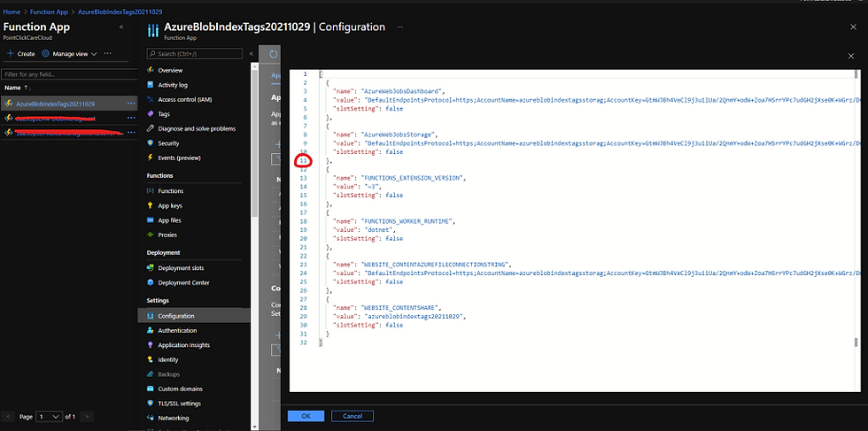Confirm with the OK button
Viewport: 868px width, 431px height.
[306, 416]
